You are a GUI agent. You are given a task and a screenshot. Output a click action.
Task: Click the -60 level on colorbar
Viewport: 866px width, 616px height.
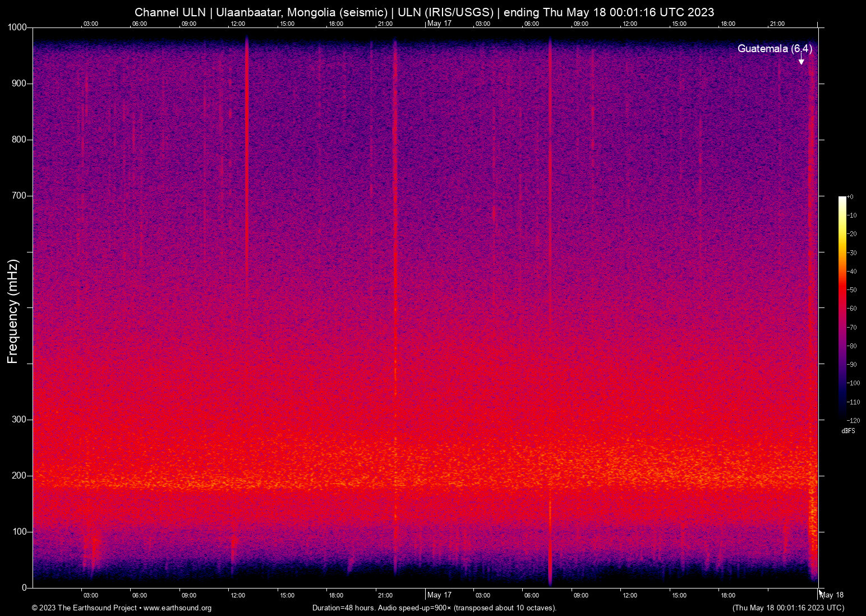point(850,309)
